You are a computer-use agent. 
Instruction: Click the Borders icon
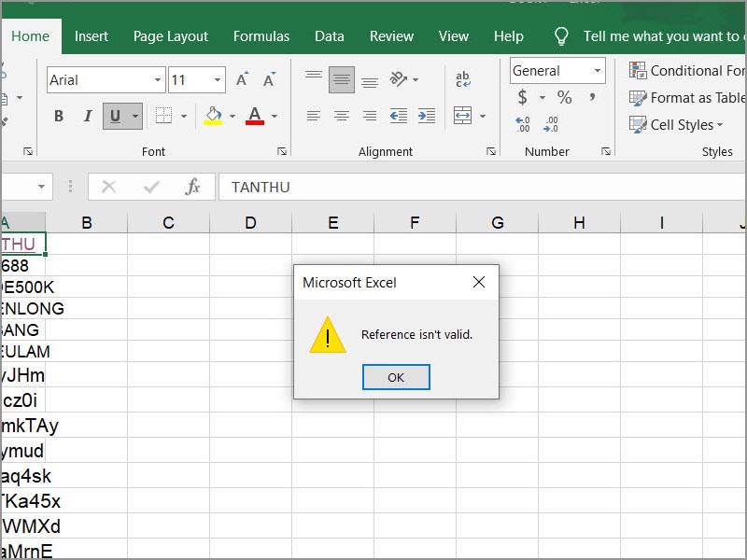pyautogui.click(x=163, y=117)
